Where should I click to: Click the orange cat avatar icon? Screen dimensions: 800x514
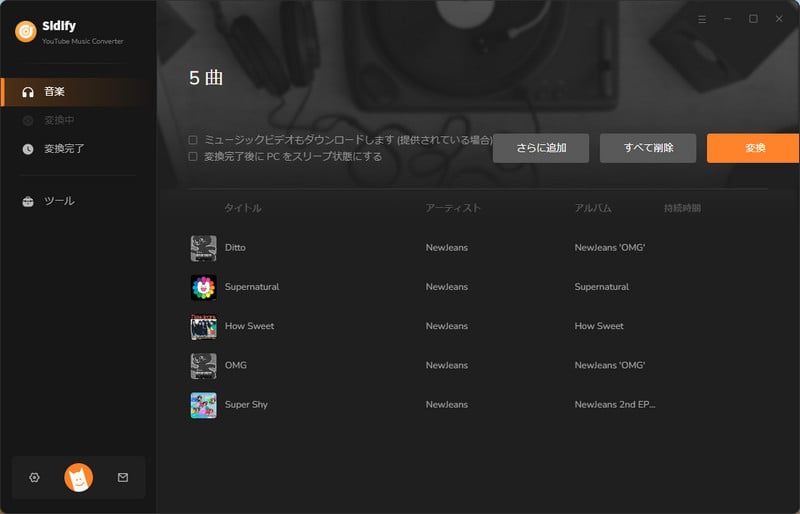point(79,478)
